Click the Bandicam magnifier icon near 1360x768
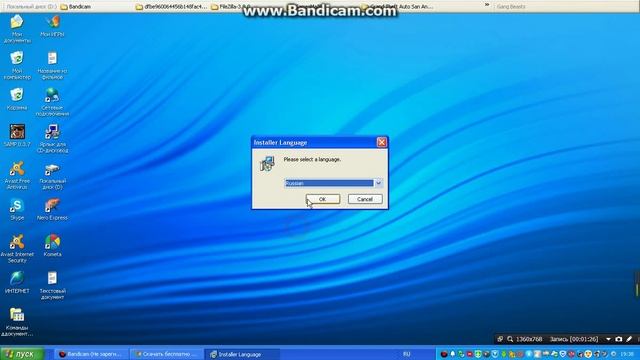Screen dimensions: 640x360 pyautogui.click(x=510, y=339)
